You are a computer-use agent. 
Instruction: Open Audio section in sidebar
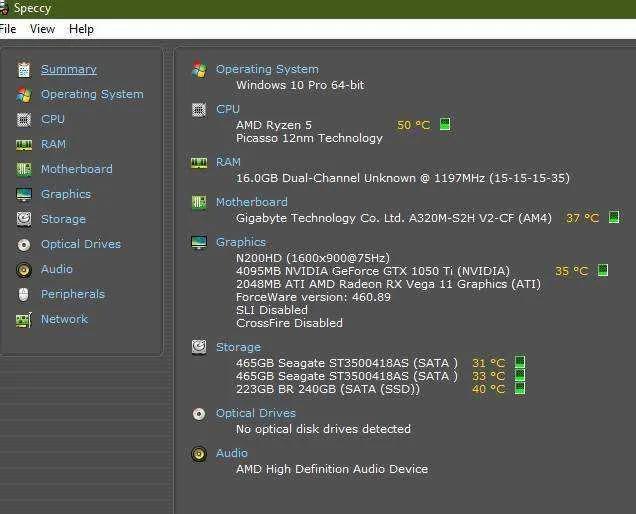[x=57, y=269]
